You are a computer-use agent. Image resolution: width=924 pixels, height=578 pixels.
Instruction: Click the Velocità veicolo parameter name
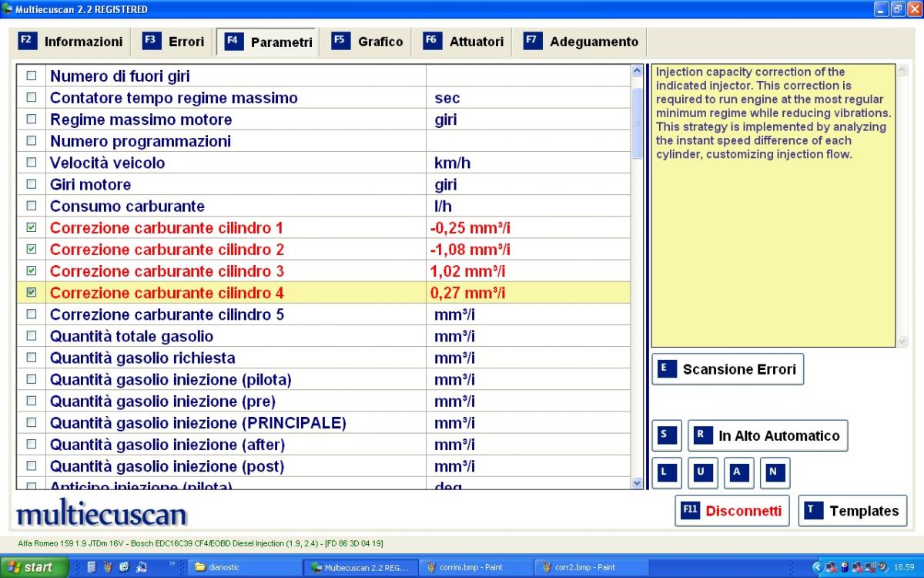pyautogui.click(x=107, y=163)
